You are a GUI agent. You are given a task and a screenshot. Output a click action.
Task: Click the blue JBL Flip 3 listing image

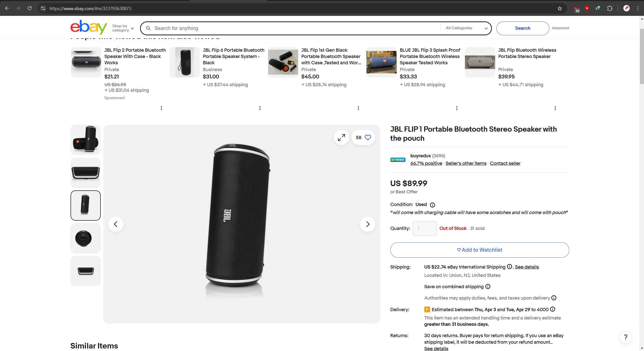(381, 62)
